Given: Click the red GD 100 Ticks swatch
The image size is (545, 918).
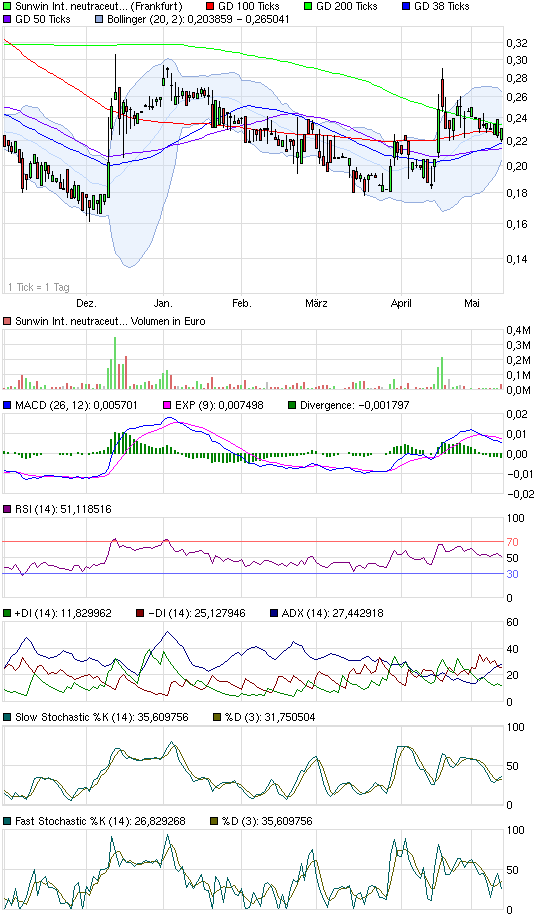Looking at the screenshot, I should click(210, 6).
